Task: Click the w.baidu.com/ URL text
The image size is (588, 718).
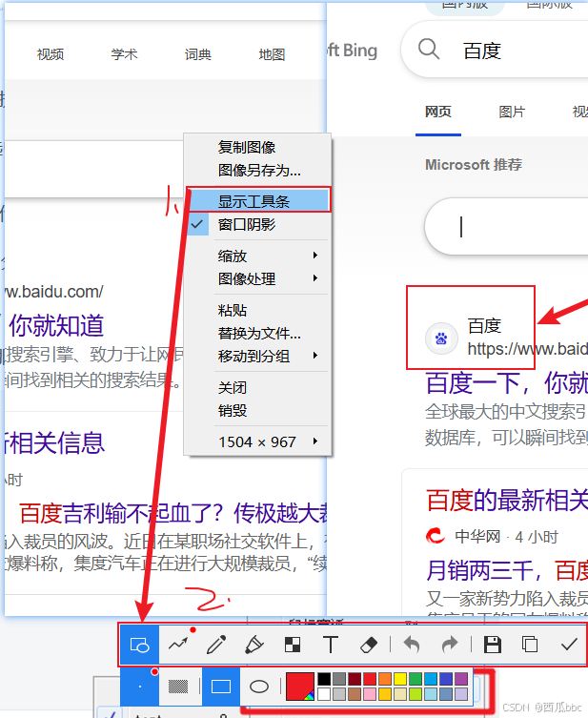Action: tap(54, 292)
